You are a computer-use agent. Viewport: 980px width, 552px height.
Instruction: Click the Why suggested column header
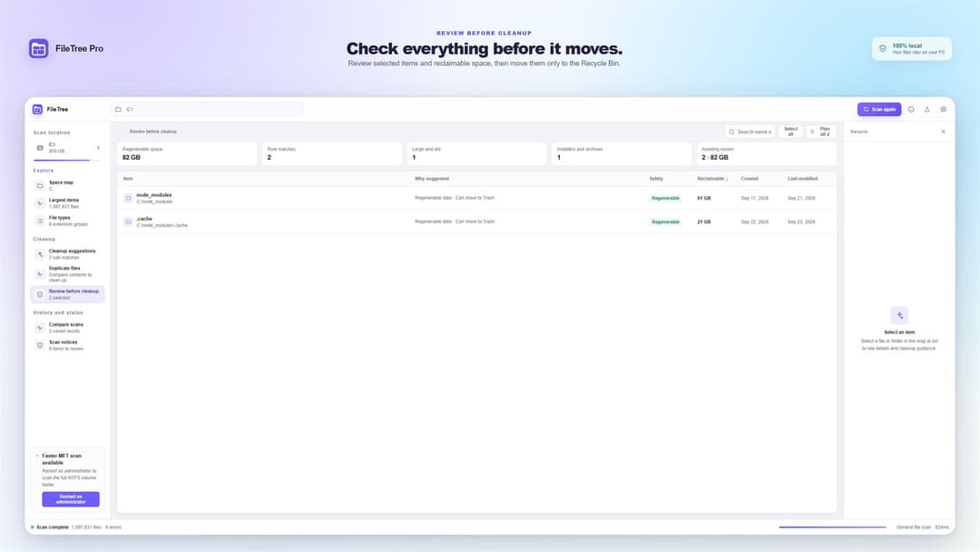432,179
